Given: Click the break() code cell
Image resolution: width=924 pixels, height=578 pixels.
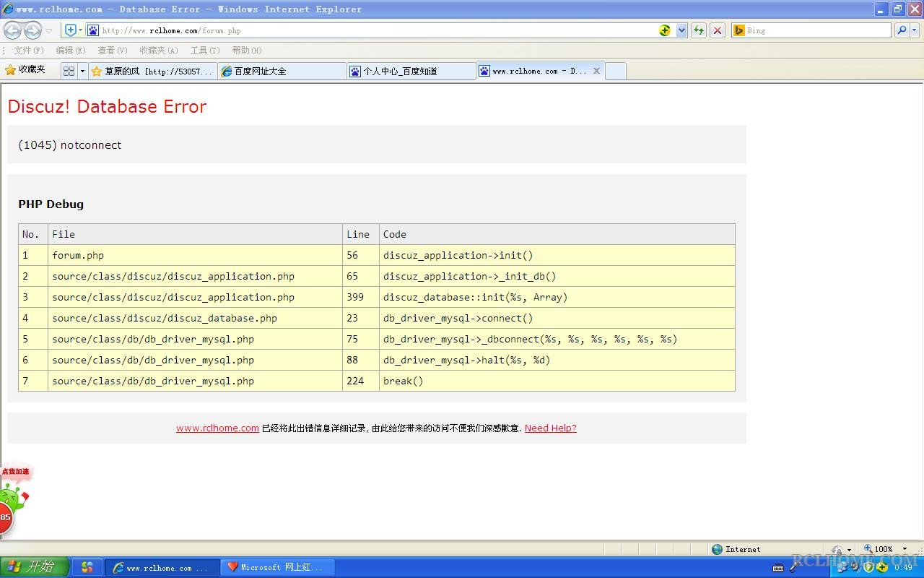Looking at the screenshot, I should [x=557, y=381].
